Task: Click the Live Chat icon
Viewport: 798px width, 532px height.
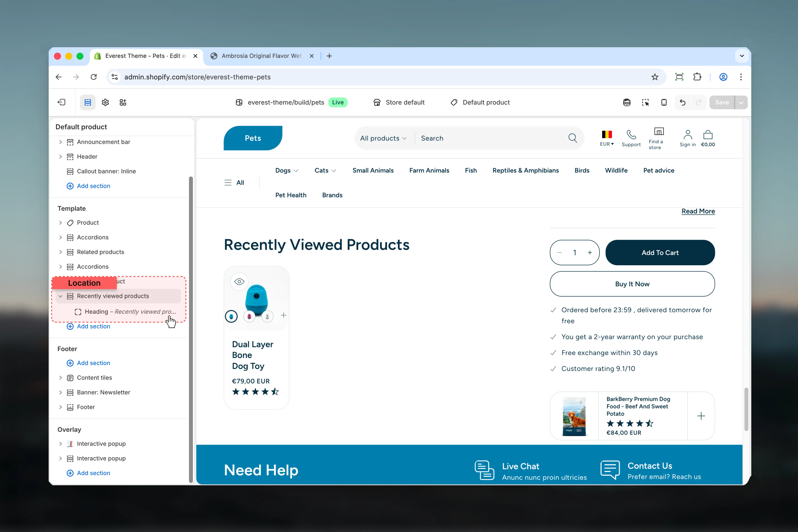Action: tap(484, 470)
